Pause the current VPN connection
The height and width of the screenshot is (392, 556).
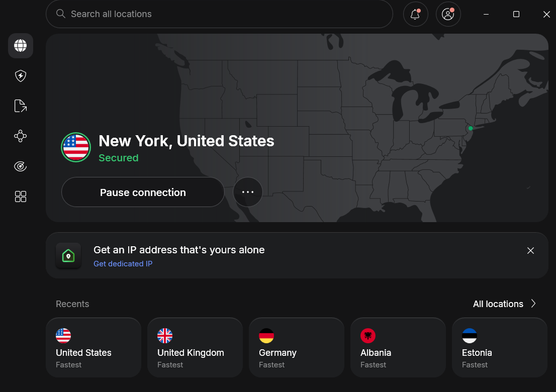pos(143,192)
